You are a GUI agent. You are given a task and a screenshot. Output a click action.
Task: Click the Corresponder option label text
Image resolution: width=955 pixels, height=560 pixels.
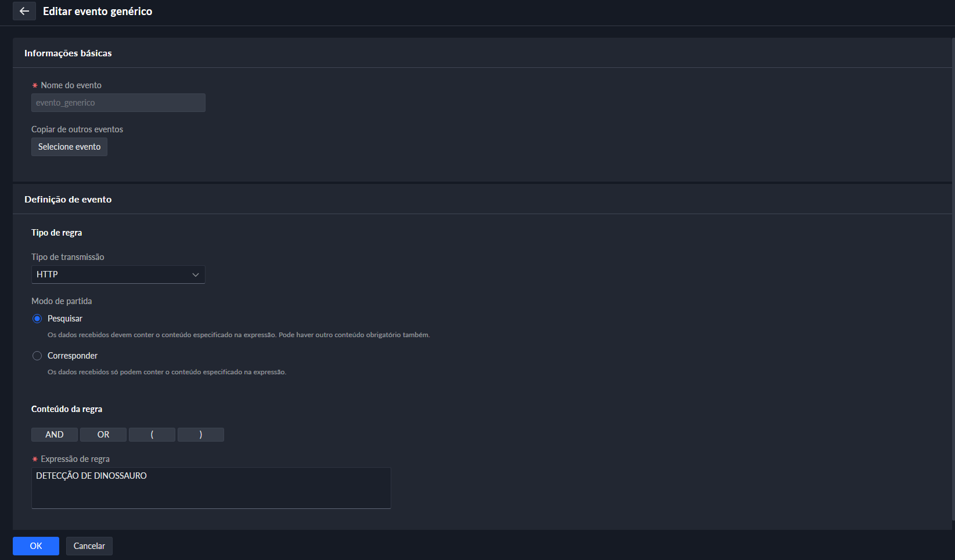(x=73, y=356)
